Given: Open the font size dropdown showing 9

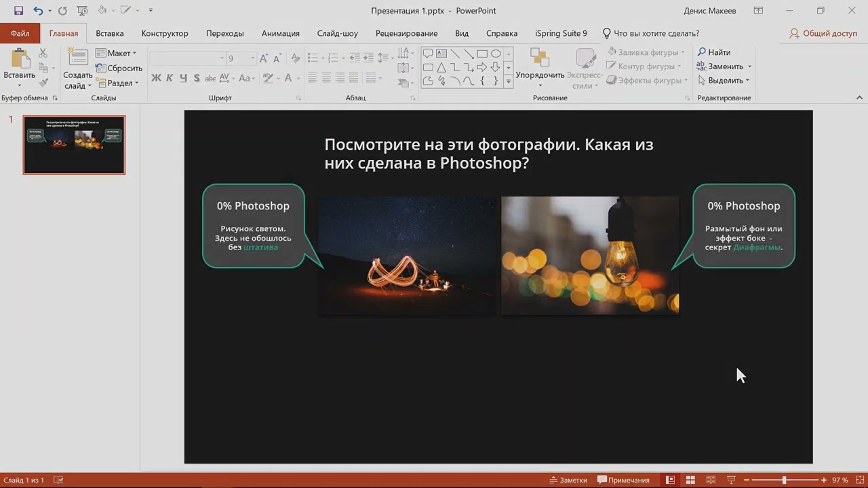Looking at the screenshot, I should point(252,58).
